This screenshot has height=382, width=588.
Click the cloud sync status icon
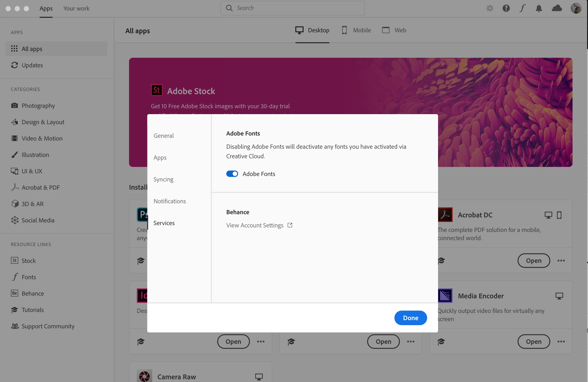(x=557, y=8)
